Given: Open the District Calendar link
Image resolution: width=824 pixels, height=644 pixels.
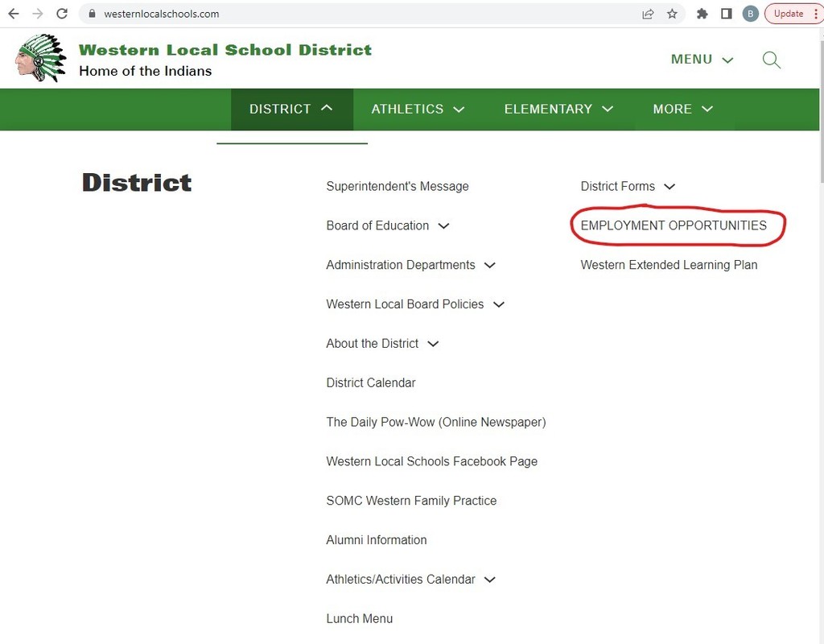Looking at the screenshot, I should (370, 382).
